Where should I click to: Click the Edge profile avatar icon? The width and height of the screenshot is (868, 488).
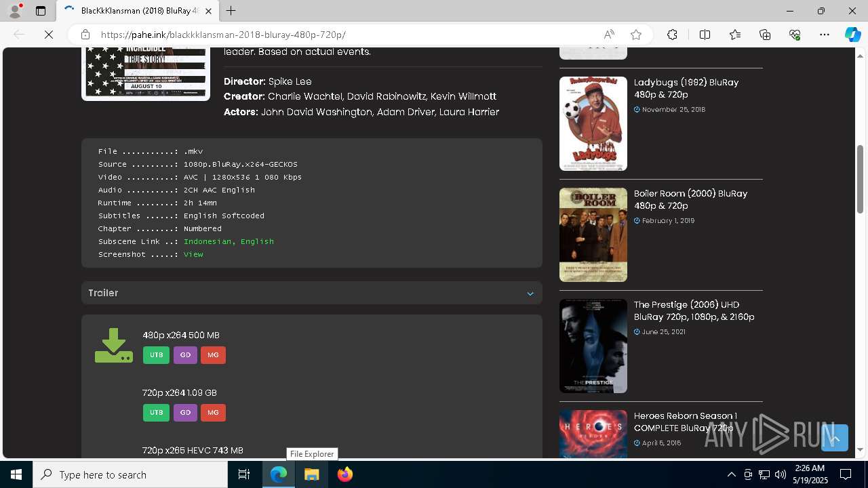15,11
